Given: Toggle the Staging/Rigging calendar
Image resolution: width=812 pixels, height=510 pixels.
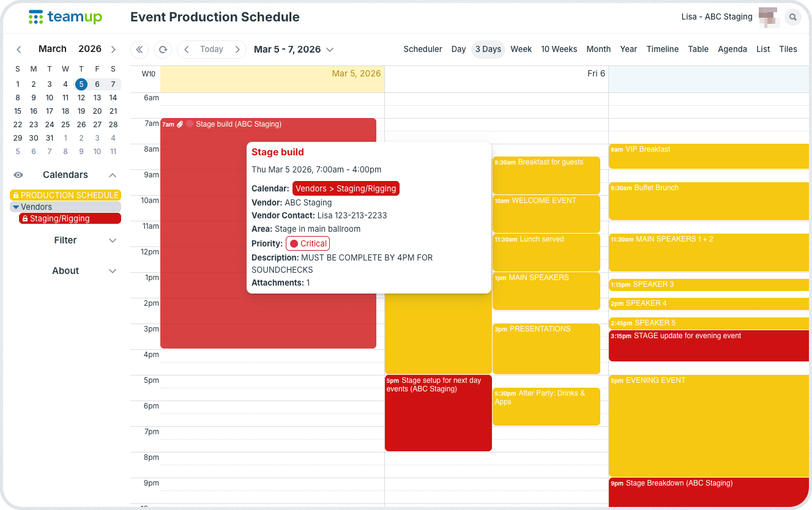Looking at the screenshot, I should coord(70,218).
